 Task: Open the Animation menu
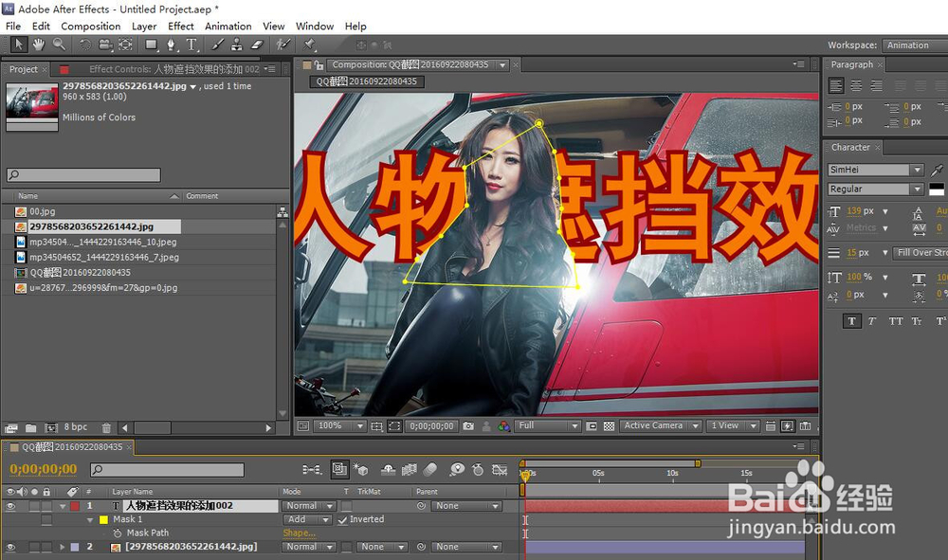tap(228, 26)
